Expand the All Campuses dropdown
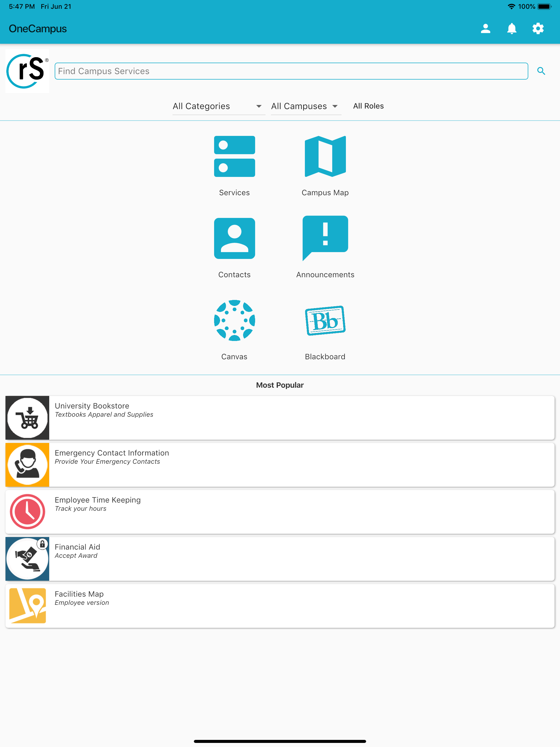The height and width of the screenshot is (747, 560). pos(306,106)
